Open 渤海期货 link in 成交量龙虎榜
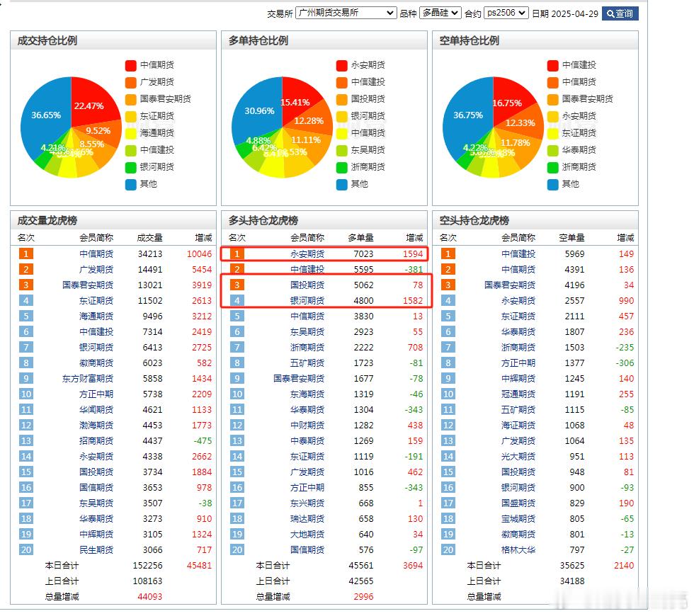 tap(96, 426)
